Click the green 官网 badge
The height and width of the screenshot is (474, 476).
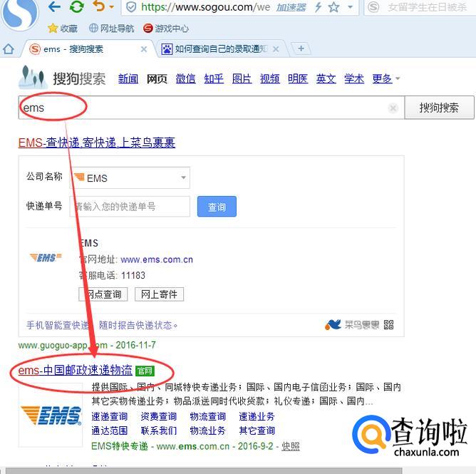[x=145, y=371]
